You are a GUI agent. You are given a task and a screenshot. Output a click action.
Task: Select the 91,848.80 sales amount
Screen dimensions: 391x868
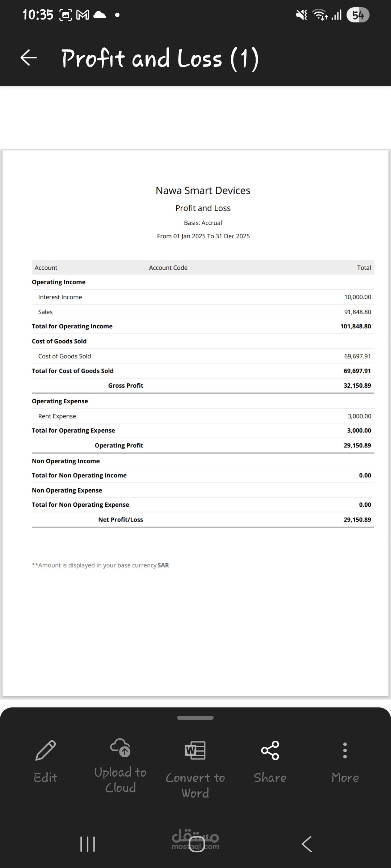point(358,312)
